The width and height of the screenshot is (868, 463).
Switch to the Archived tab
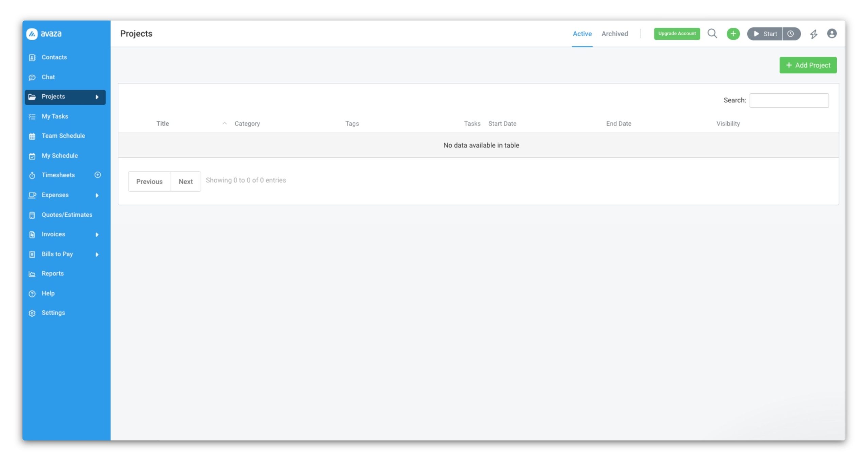(x=614, y=34)
